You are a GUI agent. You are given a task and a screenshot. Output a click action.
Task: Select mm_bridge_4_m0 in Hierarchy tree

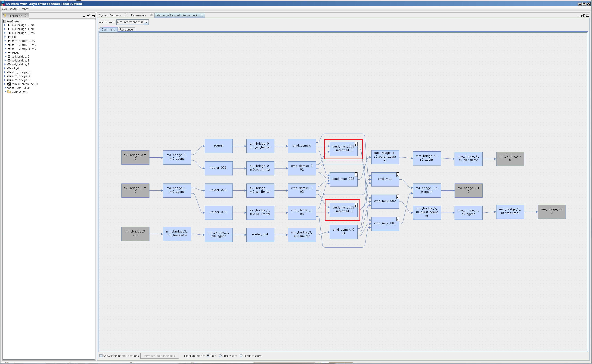click(x=24, y=45)
